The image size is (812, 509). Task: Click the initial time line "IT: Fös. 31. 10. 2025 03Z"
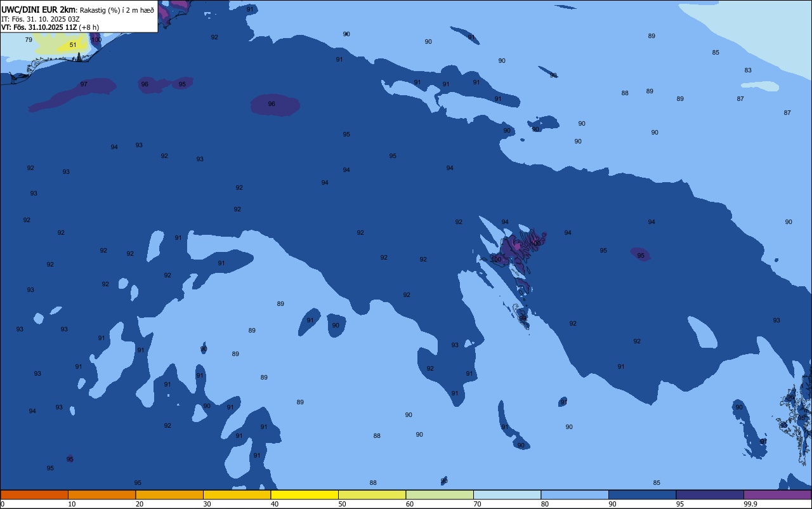pos(41,19)
